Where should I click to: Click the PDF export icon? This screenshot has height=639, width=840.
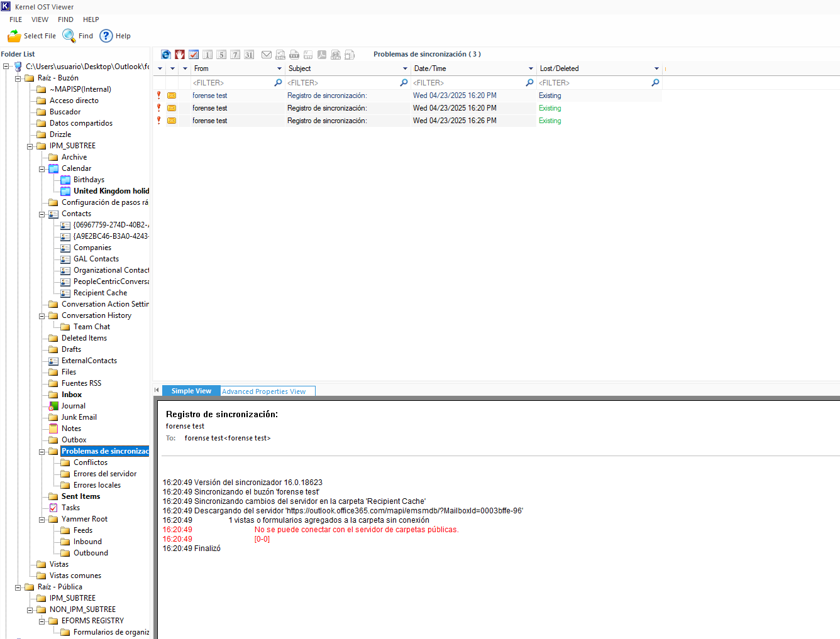(x=322, y=55)
